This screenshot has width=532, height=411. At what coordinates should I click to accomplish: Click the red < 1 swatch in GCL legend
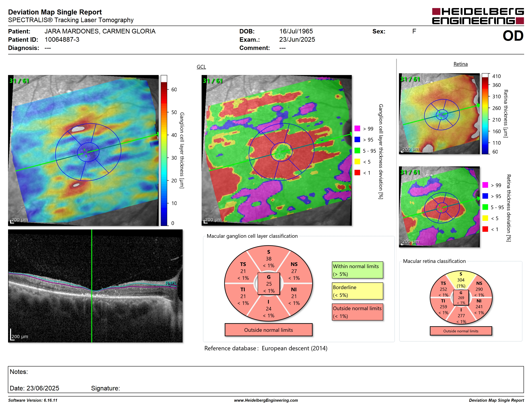(357, 173)
